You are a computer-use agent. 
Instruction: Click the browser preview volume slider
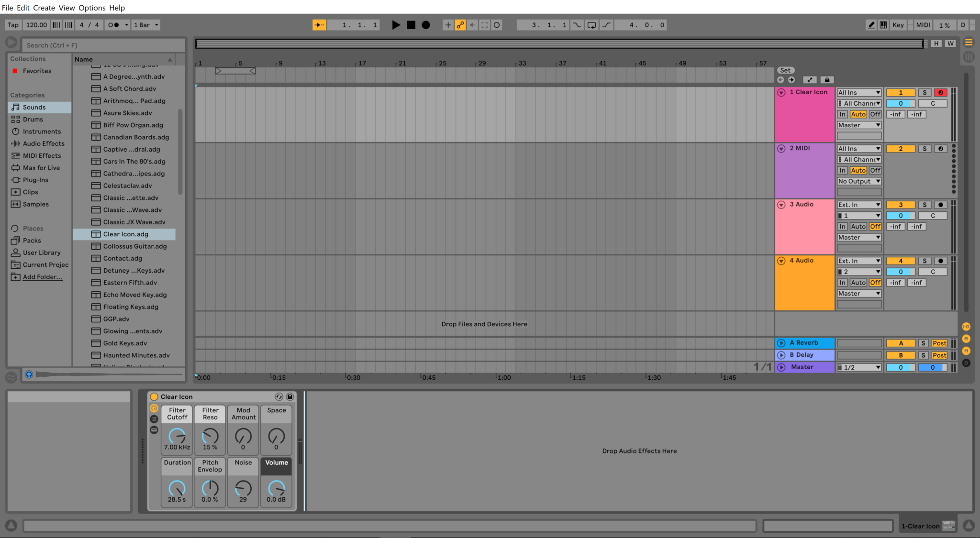pyautogui.click(x=109, y=374)
